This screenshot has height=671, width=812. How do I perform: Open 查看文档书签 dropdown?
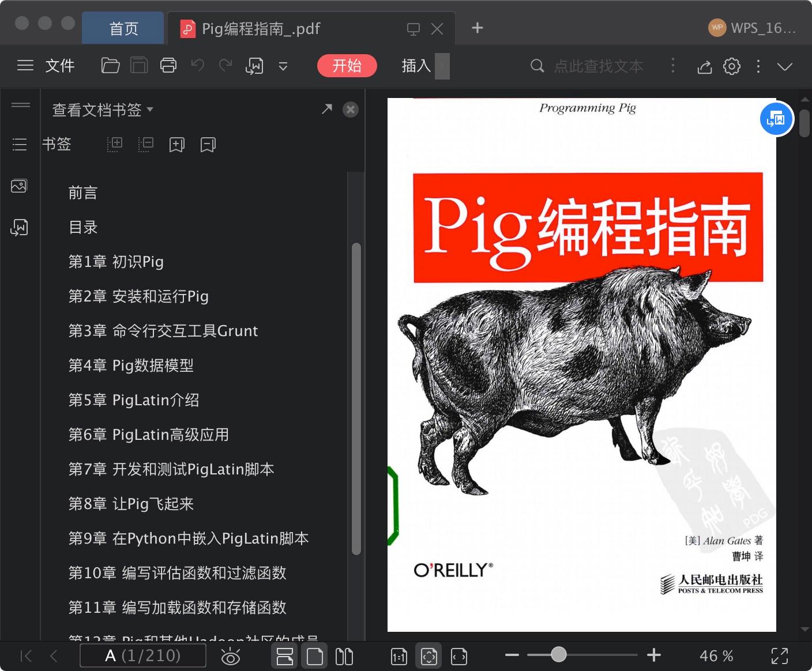(x=103, y=110)
